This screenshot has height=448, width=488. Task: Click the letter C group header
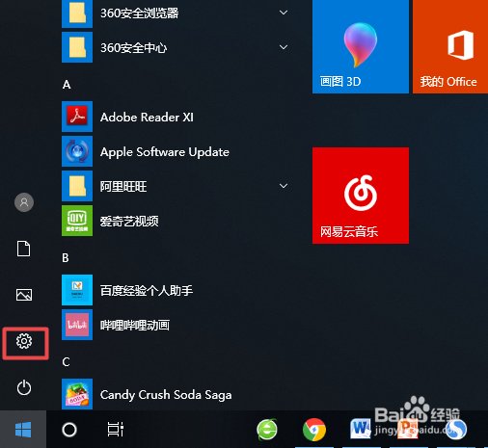(66, 362)
